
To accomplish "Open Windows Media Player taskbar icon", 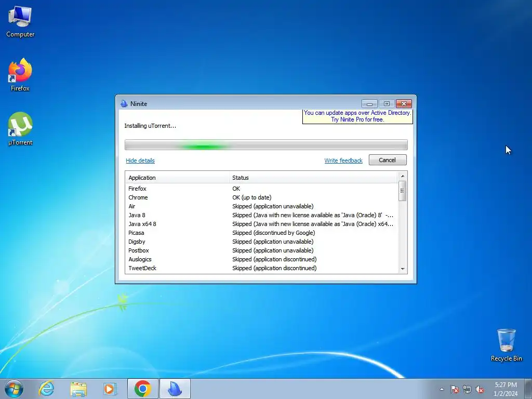I will point(110,389).
